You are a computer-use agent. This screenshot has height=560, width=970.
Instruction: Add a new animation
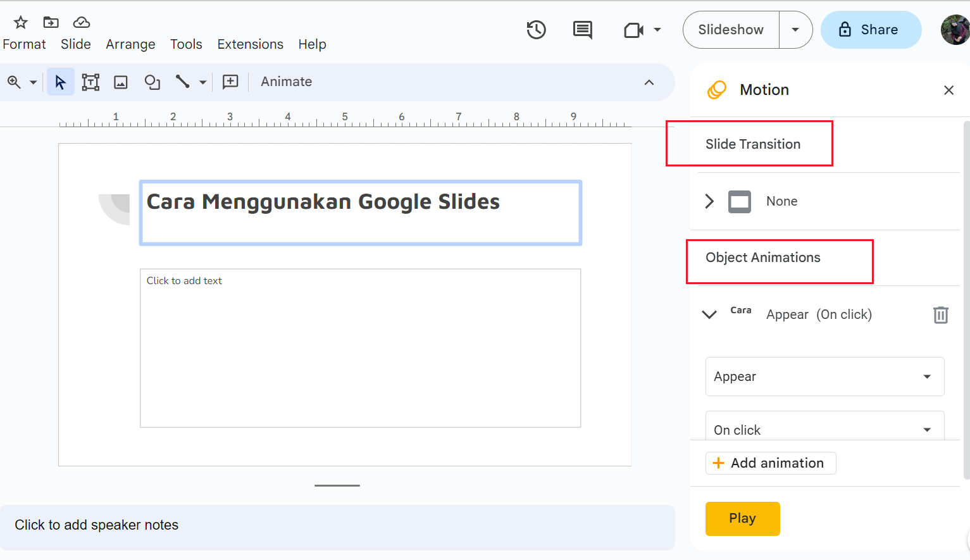coord(771,463)
